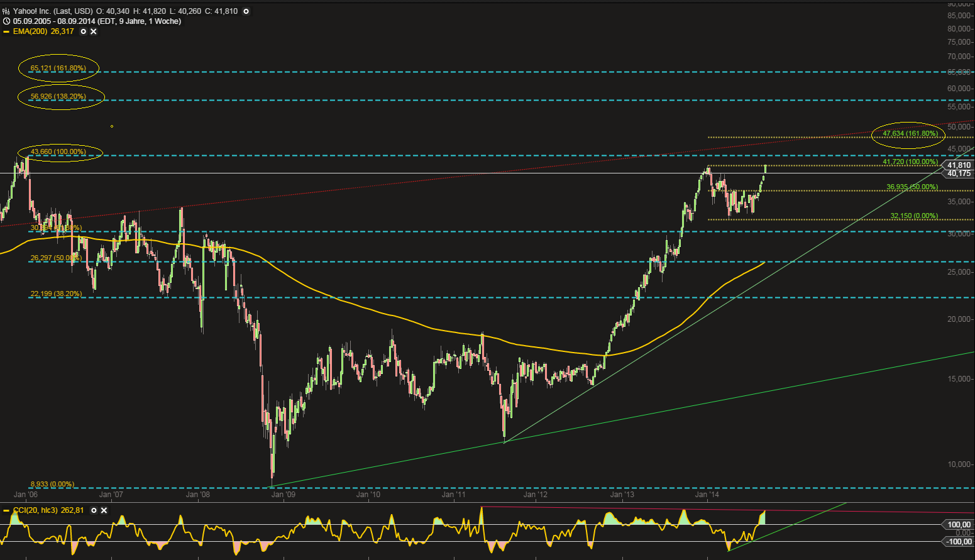The width and height of the screenshot is (975, 560).
Task: Click the CCI 100,00 level marker
Action: [x=959, y=524]
